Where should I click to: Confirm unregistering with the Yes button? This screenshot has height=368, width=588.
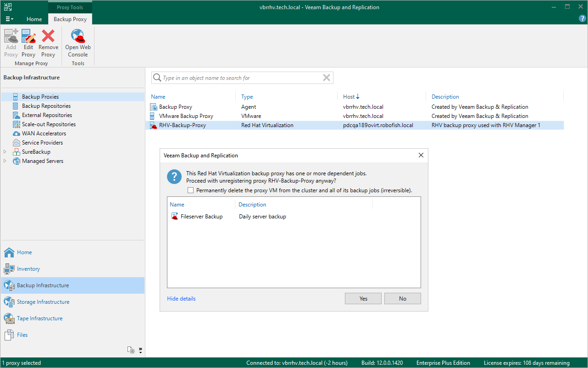(x=363, y=299)
